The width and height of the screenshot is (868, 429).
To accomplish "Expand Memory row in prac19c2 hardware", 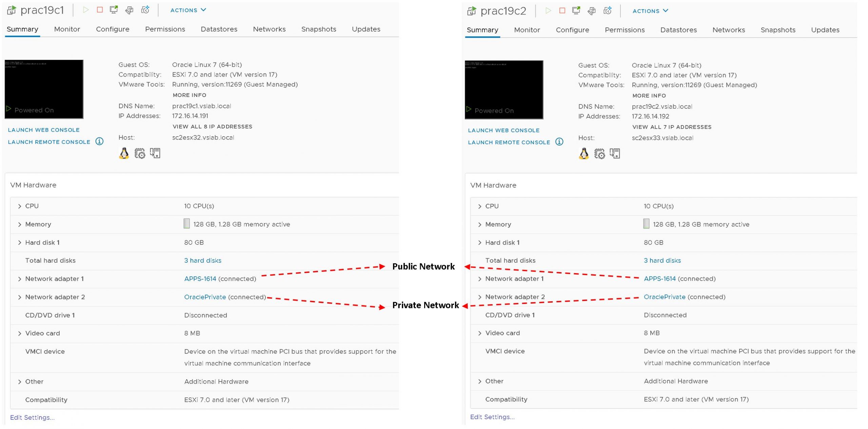I will click(x=479, y=224).
